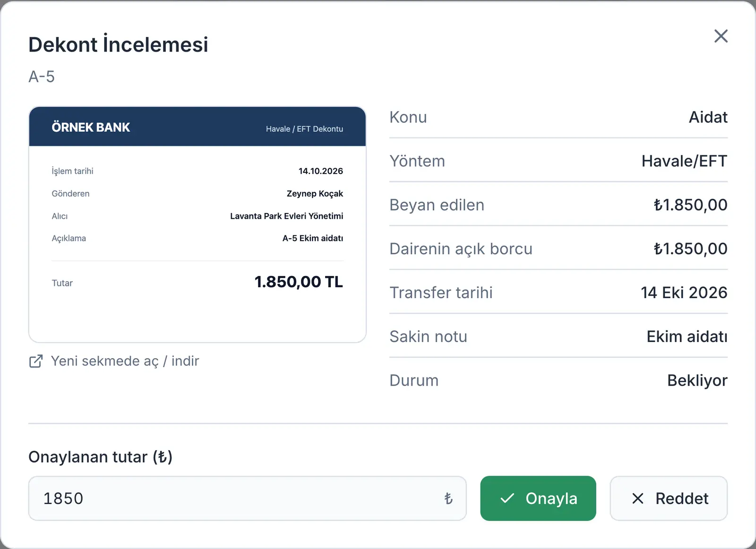Click the 'Tutar' receipt label
This screenshot has width=756, height=549.
coord(62,283)
